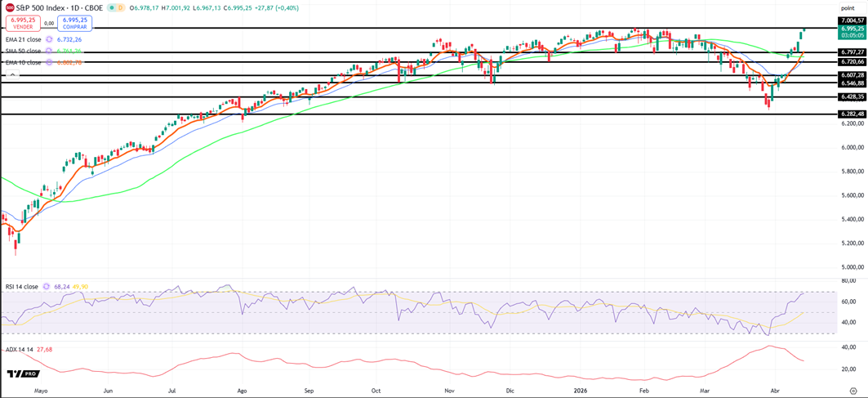Select the SMA 50 close indicator label
868x398 pixels.
click(x=23, y=51)
